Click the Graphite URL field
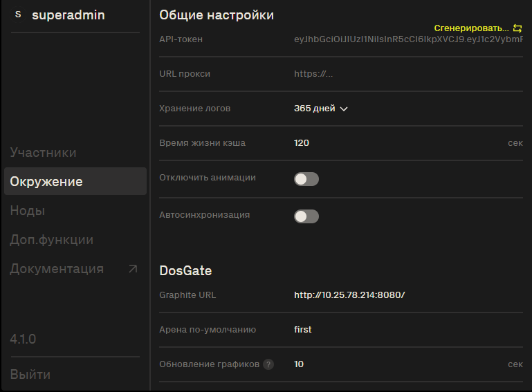532x392 pixels. click(x=408, y=295)
